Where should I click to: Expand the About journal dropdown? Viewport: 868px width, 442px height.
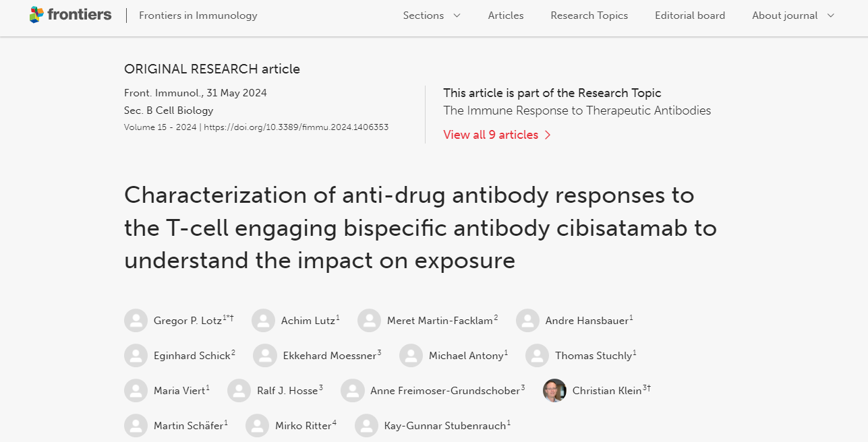[x=793, y=15]
